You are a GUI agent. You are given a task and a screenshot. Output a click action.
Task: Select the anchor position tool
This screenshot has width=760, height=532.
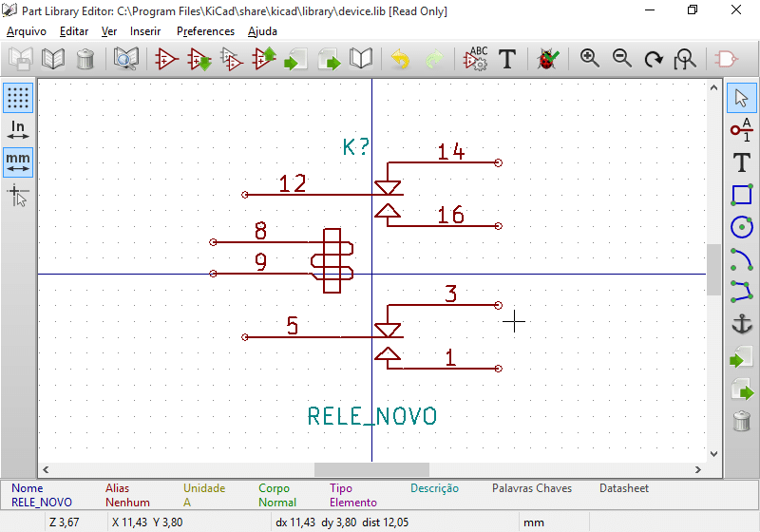742,324
